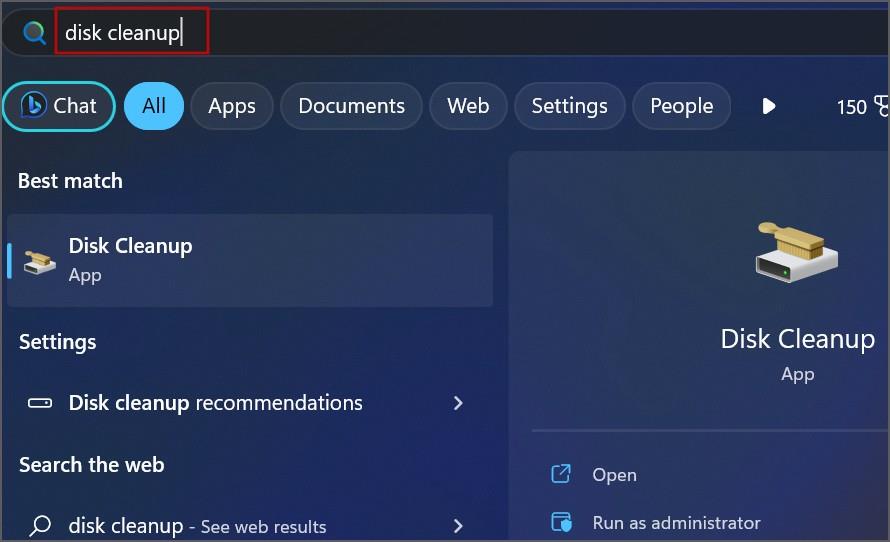Choose Run as administrator
Viewport: 890px width, 542px height.
point(676,523)
